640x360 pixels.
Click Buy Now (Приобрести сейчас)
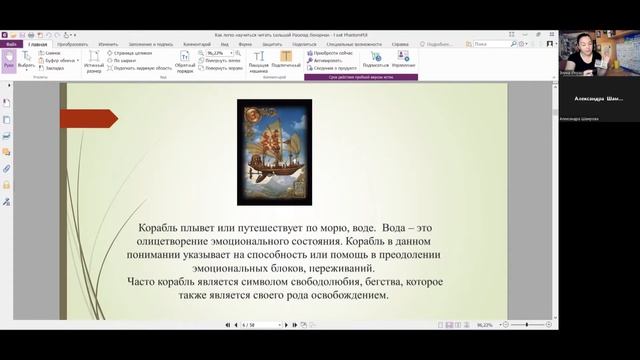point(330,53)
